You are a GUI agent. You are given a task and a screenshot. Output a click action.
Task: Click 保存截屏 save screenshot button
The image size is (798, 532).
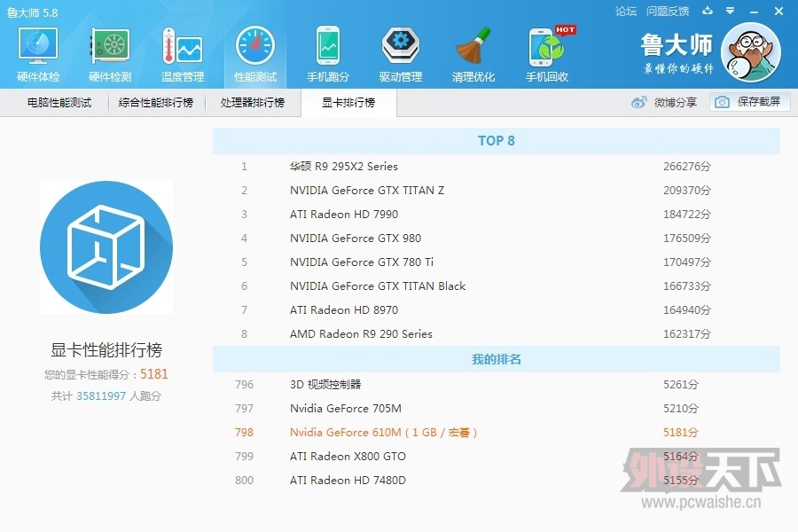[749, 103]
